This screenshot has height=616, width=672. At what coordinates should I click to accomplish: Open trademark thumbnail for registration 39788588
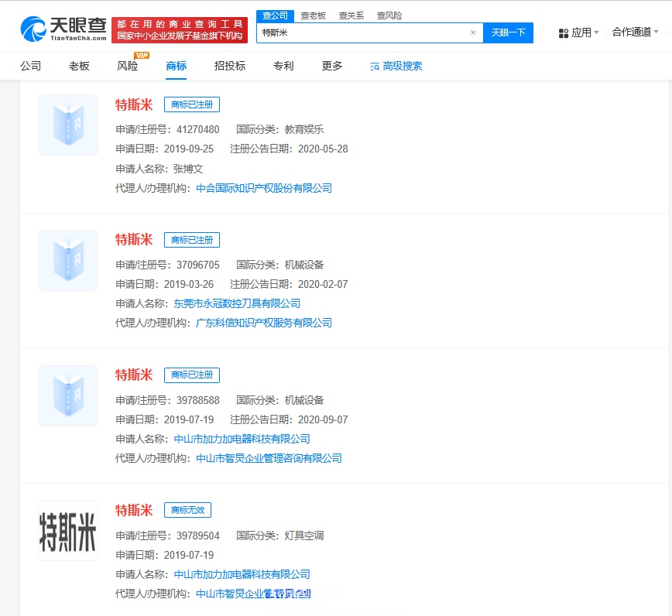click(x=68, y=395)
